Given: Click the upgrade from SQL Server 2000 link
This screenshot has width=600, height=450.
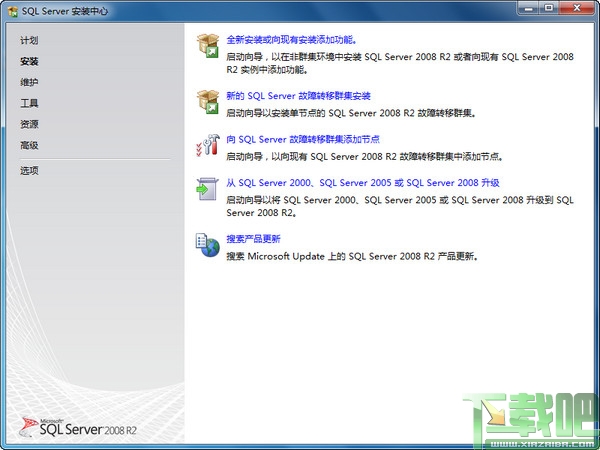Looking at the screenshot, I should pyautogui.click(x=363, y=183).
